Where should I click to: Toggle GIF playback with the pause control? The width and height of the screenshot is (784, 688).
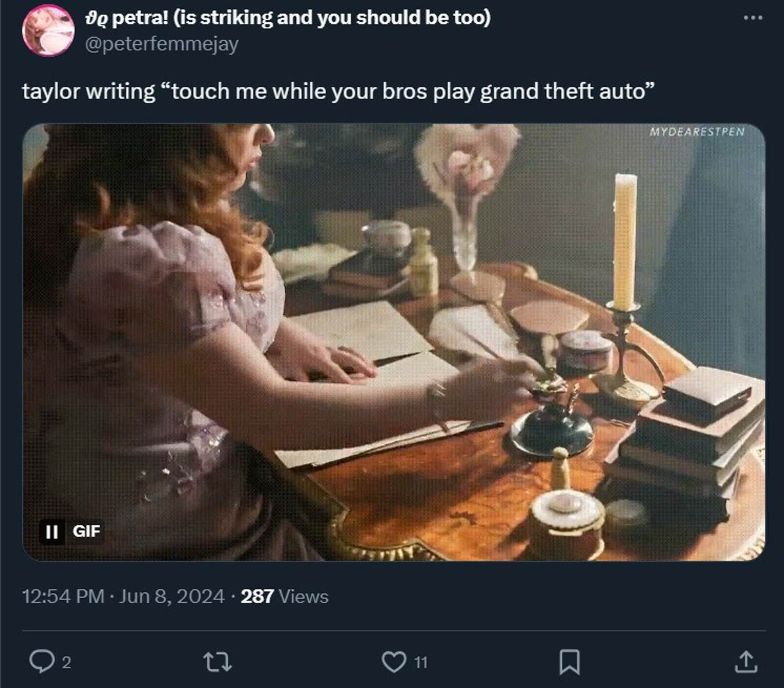52,532
